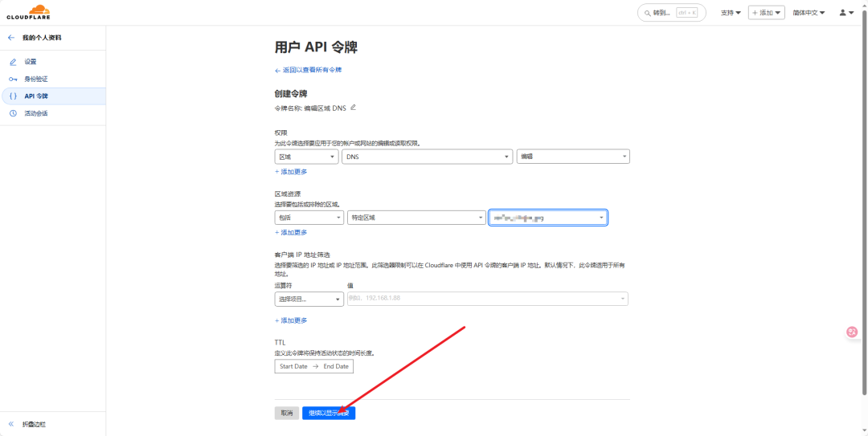Click the collapse sidebar double-chevron icon
The width and height of the screenshot is (868, 436).
(11, 425)
